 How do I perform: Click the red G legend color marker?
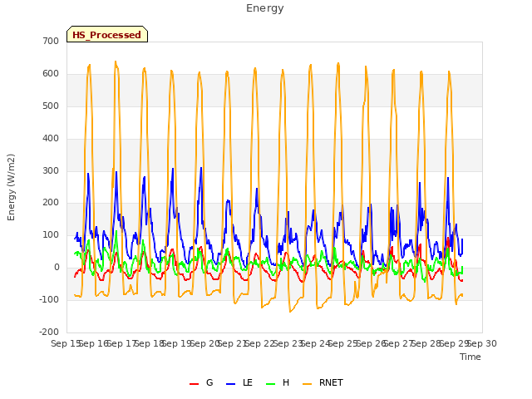pos(194,384)
